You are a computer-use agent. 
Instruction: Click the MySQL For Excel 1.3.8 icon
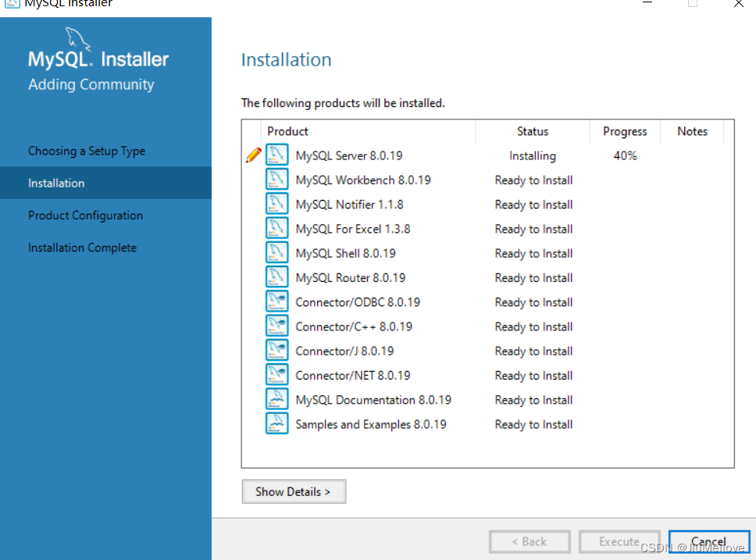(x=276, y=228)
